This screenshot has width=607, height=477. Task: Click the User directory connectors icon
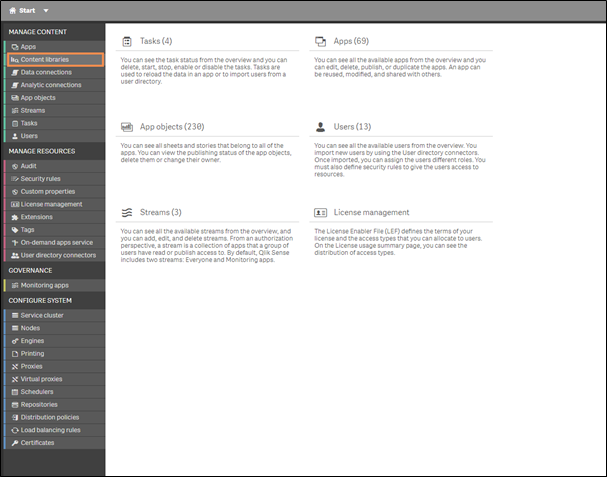pos(15,256)
